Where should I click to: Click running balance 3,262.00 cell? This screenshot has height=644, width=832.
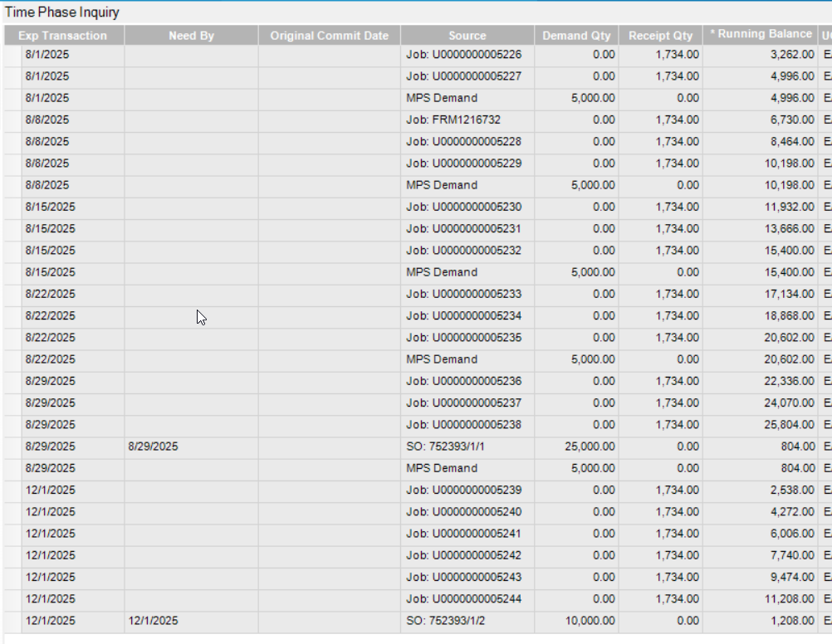(x=761, y=55)
